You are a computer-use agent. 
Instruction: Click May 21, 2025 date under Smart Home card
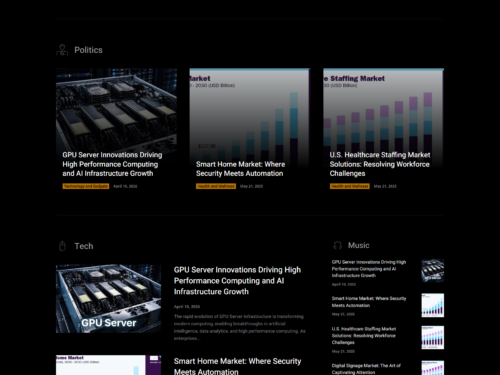pos(251,186)
